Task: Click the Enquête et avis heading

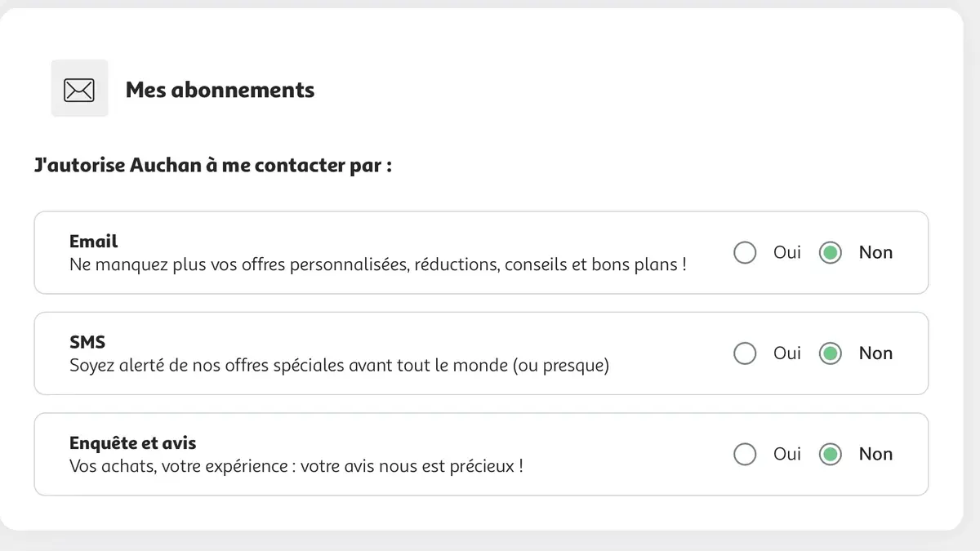Action: pos(131,442)
